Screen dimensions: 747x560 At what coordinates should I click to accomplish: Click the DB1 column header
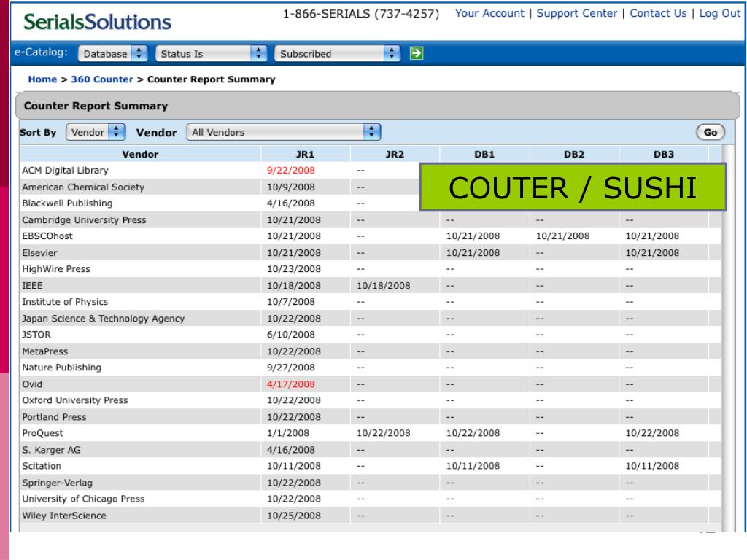484,154
